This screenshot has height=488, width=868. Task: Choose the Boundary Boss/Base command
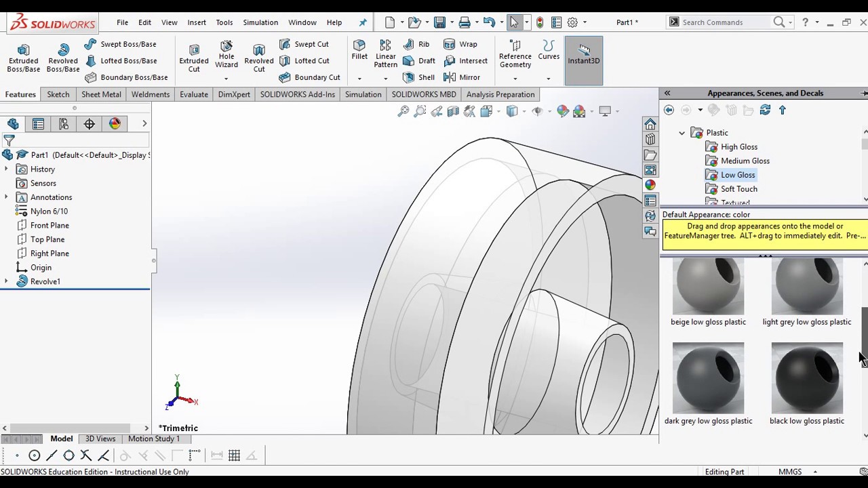(x=126, y=77)
